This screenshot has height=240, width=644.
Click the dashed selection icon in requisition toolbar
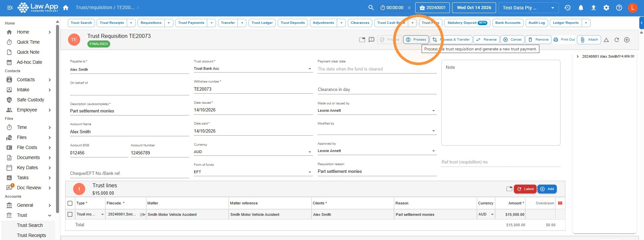tap(362, 40)
